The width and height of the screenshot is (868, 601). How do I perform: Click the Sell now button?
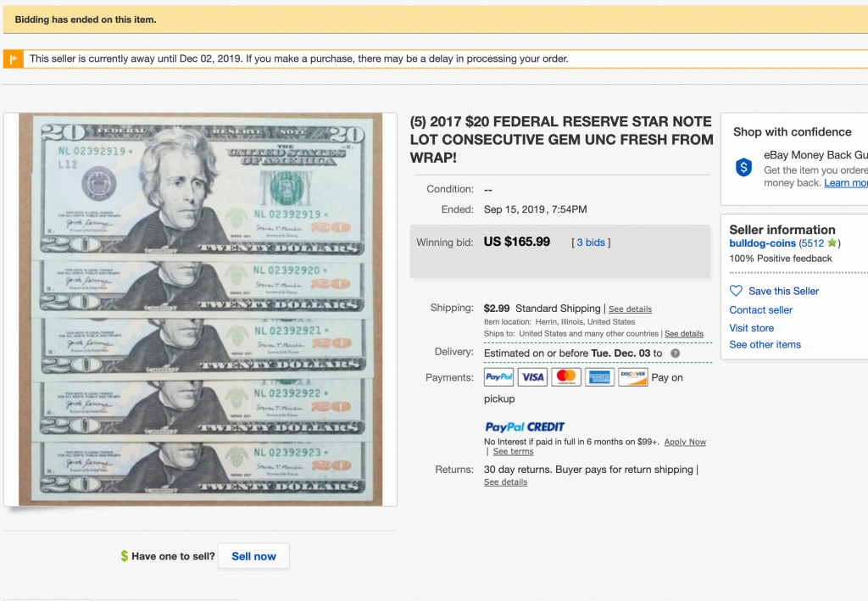pyautogui.click(x=253, y=556)
